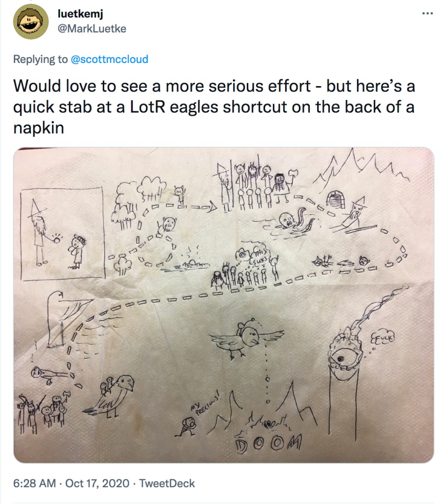Open the @scottmccloud mention link
This screenshot has width=446, height=504.
point(109,59)
